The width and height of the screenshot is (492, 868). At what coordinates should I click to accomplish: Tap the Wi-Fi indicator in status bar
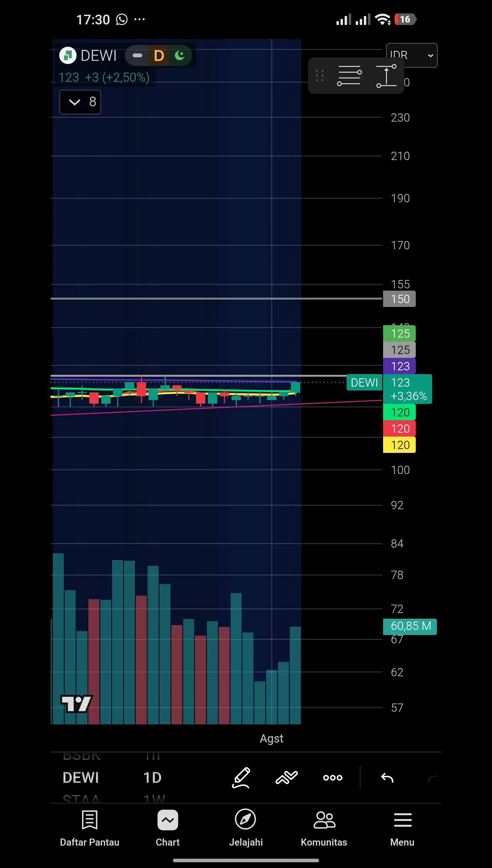tap(383, 19)
